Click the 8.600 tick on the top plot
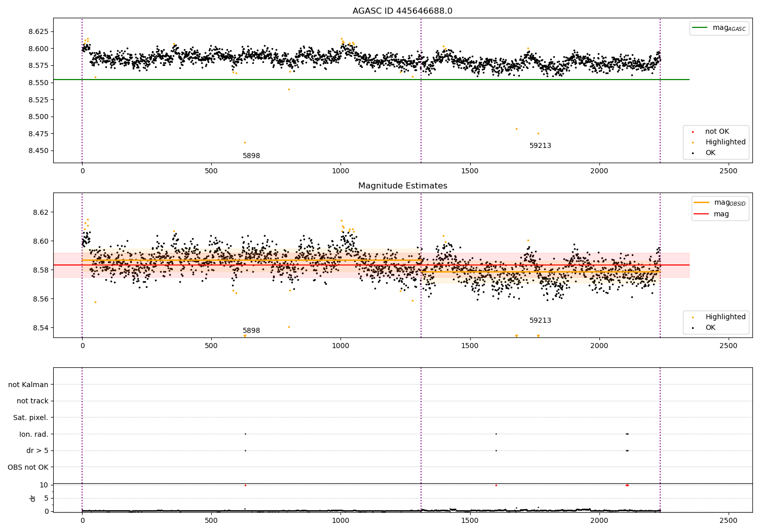 [39, 49]
